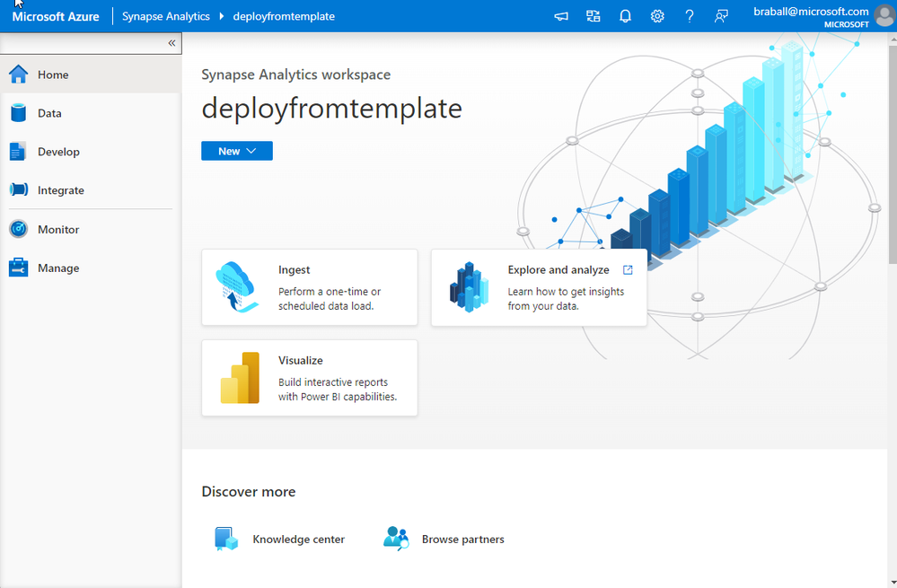897x588 pixels.
Task: Open release notes megaphone icon
Action: coord(561,16)
